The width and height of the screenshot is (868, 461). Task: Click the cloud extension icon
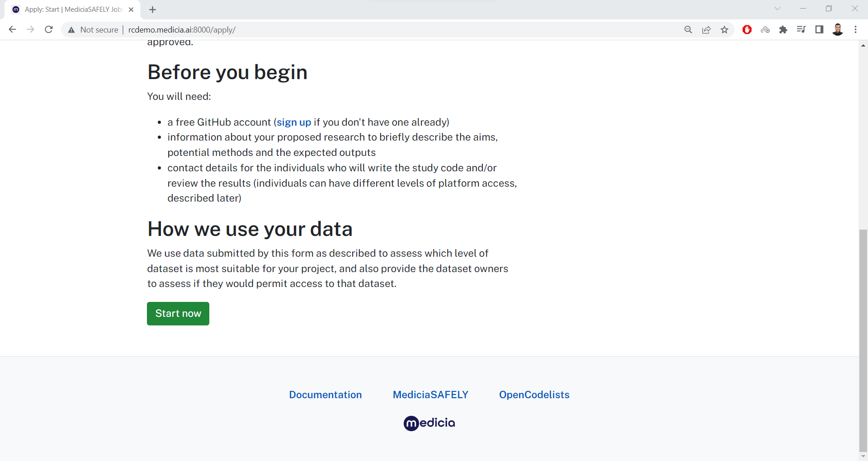[765, 30]
